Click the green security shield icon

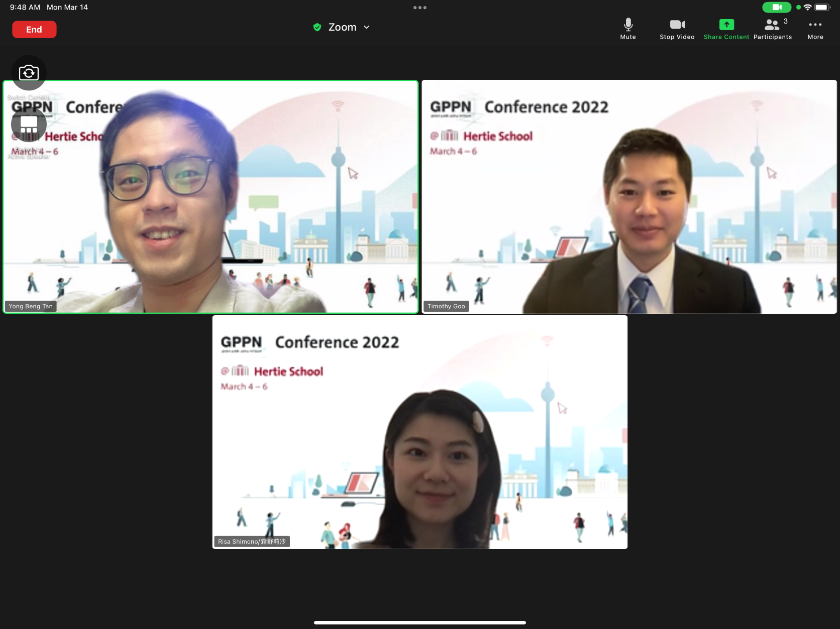click(317, 27)
